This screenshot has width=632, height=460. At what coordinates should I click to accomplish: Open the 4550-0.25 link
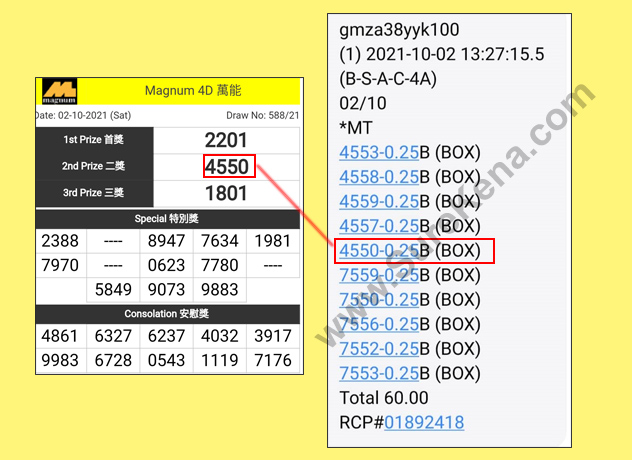pos(379,251)
